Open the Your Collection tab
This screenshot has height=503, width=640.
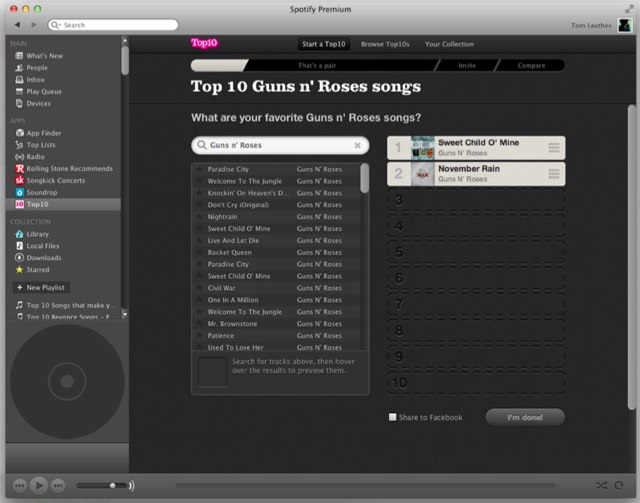click(449, 44)
